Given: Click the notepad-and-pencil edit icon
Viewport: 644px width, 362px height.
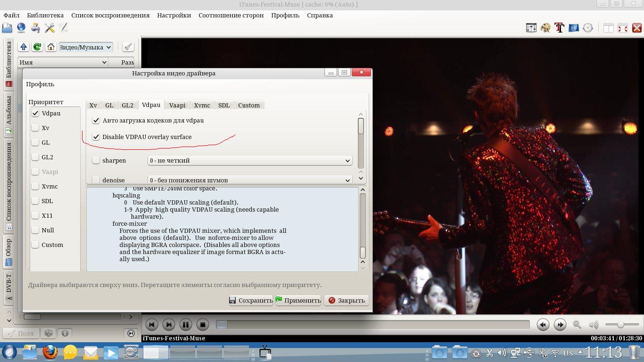Looking at the screenshot, I should tap(63, 28).
